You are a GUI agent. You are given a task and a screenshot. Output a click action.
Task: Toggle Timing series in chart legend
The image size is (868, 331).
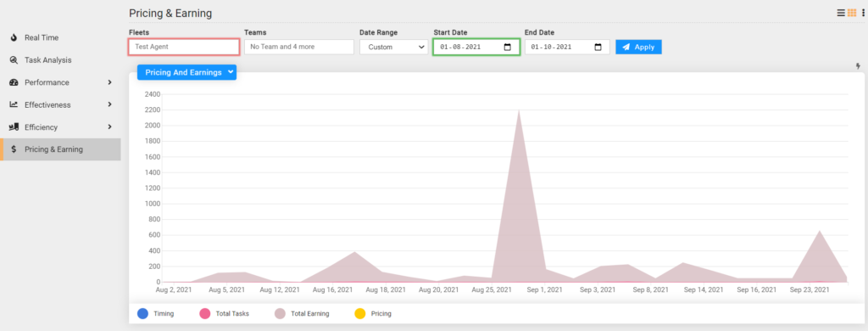click(x=156, y=313)
